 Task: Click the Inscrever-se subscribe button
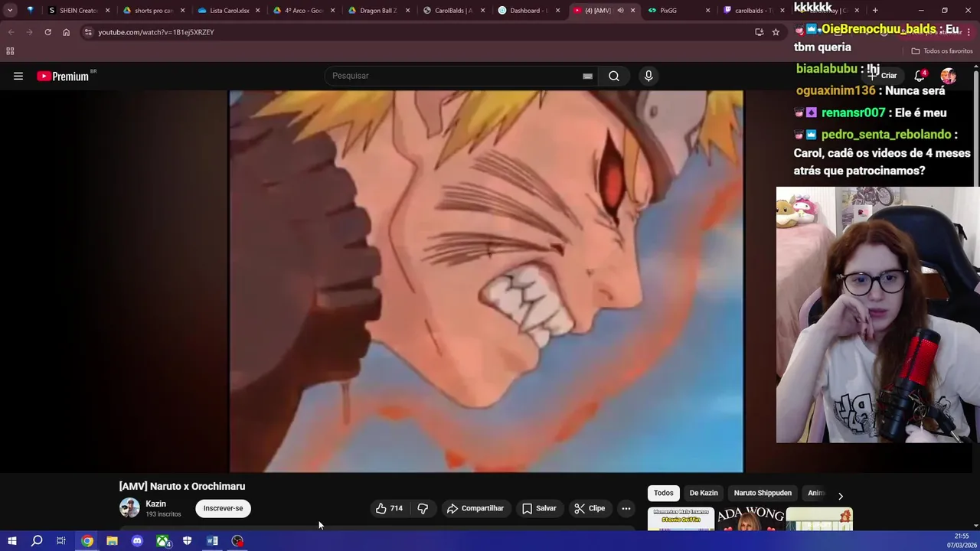(x=223, y=508)
